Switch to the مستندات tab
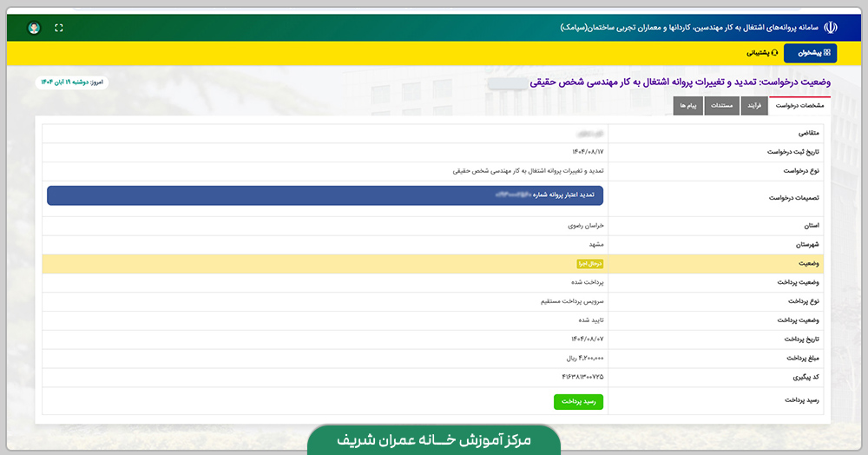The width and height of the screenshot is (868, 455). pos(721,105)
